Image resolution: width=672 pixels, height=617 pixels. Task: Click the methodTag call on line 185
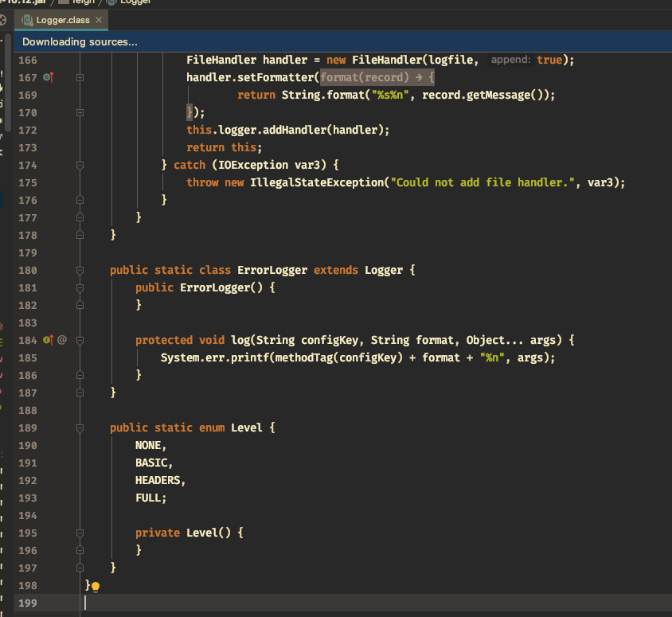(304, 357)
